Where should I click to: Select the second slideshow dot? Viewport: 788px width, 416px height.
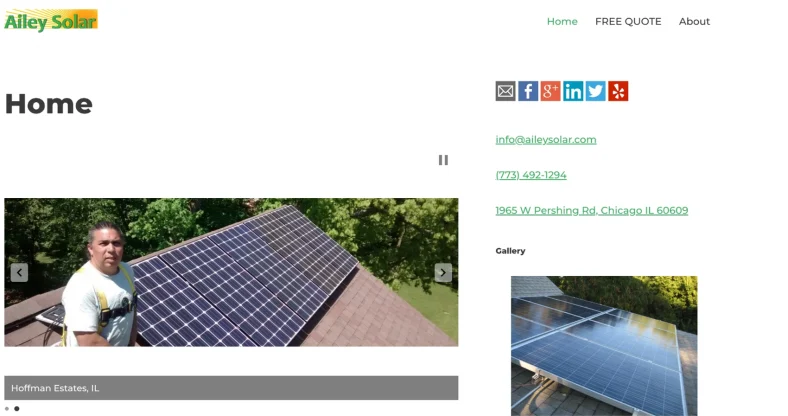coord(17,409)
